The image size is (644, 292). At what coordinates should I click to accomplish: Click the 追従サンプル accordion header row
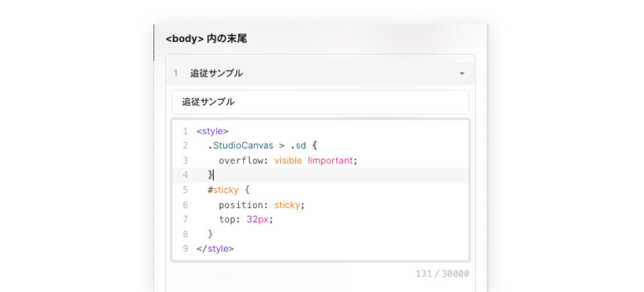coord(320,73)
